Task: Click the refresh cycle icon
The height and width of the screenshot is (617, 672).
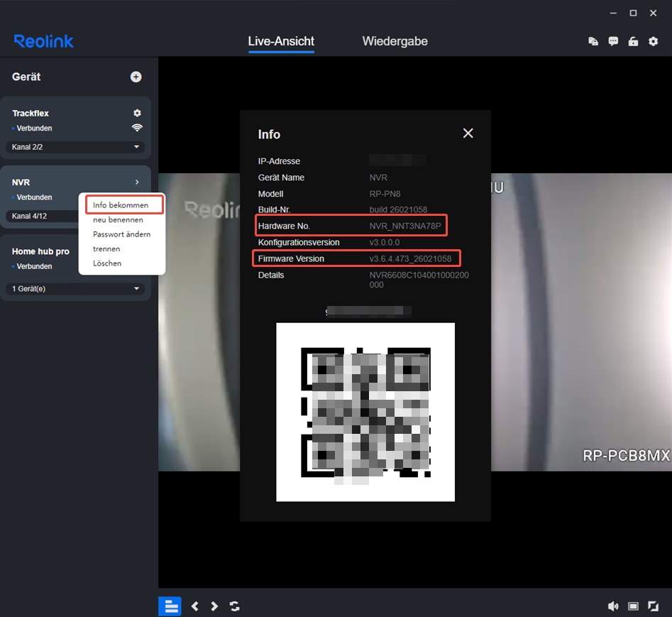Action: coord(234,606)
